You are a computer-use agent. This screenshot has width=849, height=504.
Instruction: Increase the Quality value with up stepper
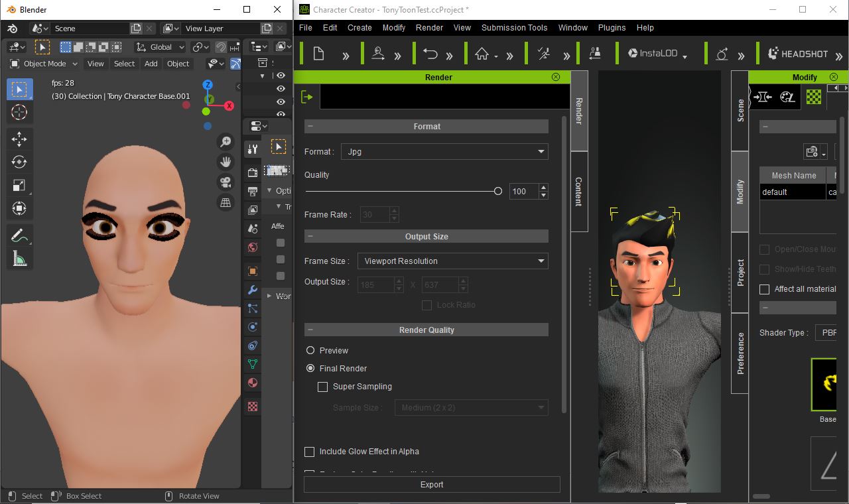tap(544, 188)
